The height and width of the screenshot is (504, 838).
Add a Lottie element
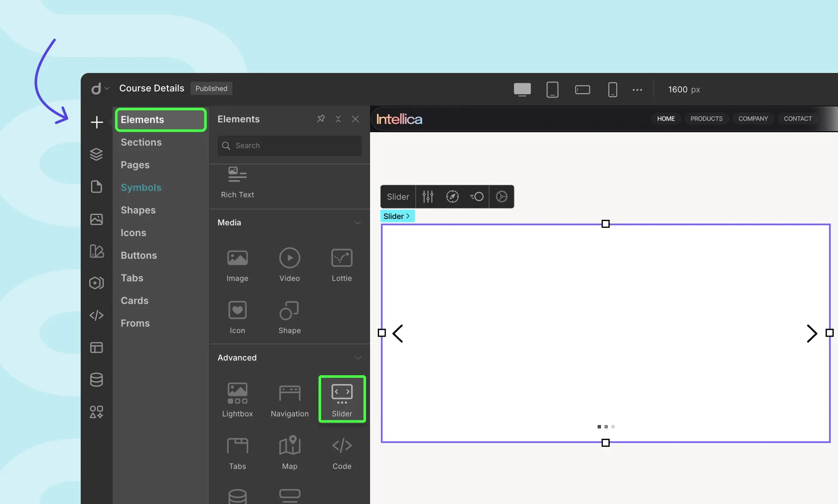click(x=342, y=265)
